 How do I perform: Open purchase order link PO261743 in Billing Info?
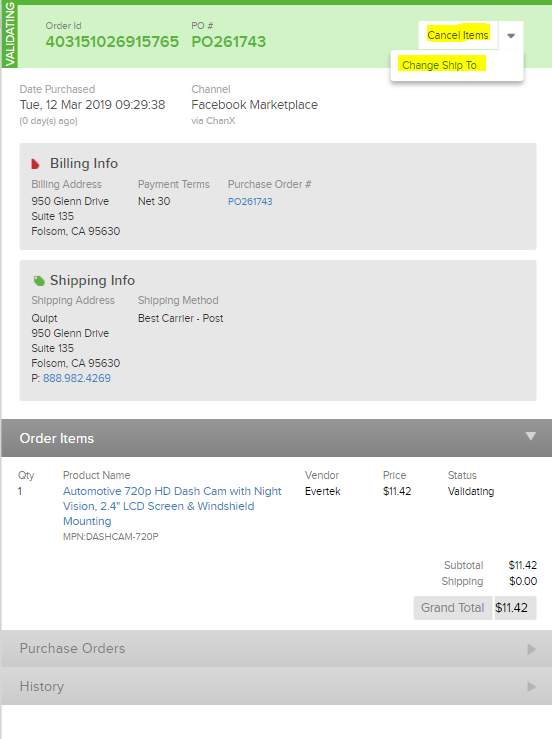(250, 202)
